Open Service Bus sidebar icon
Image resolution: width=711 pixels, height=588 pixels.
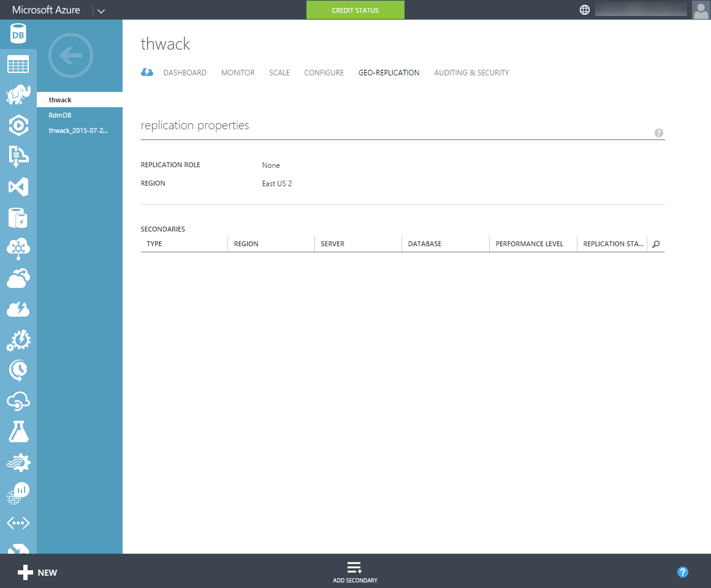(18, 156)
